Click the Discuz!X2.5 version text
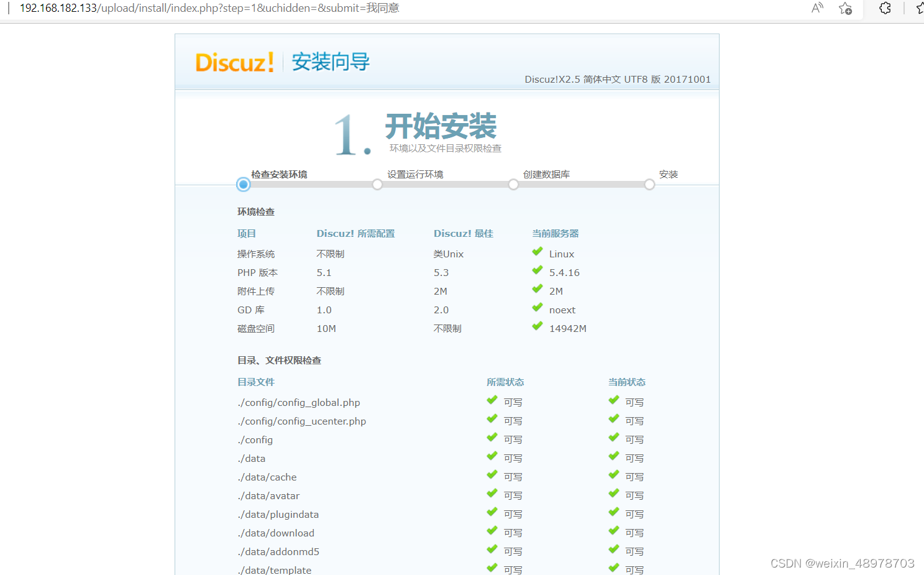The width and height of the screenshot is (924, 575). coord(618,80)
